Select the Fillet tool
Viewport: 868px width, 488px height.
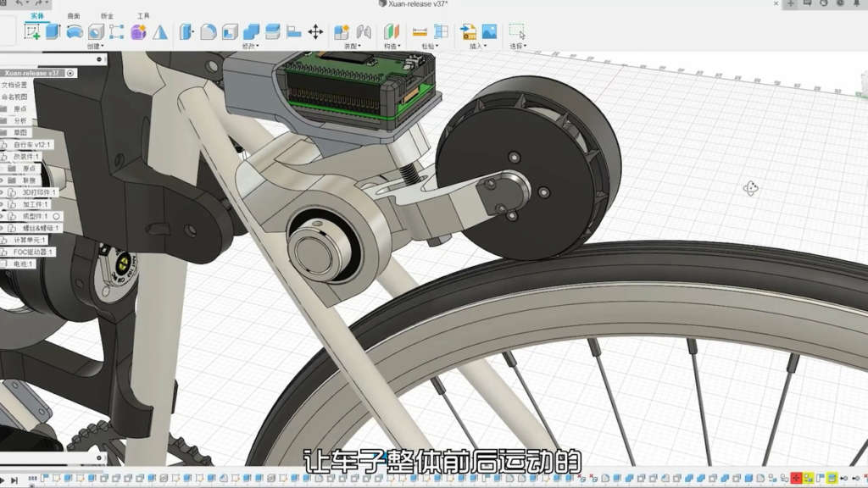(x=209, y=31)
